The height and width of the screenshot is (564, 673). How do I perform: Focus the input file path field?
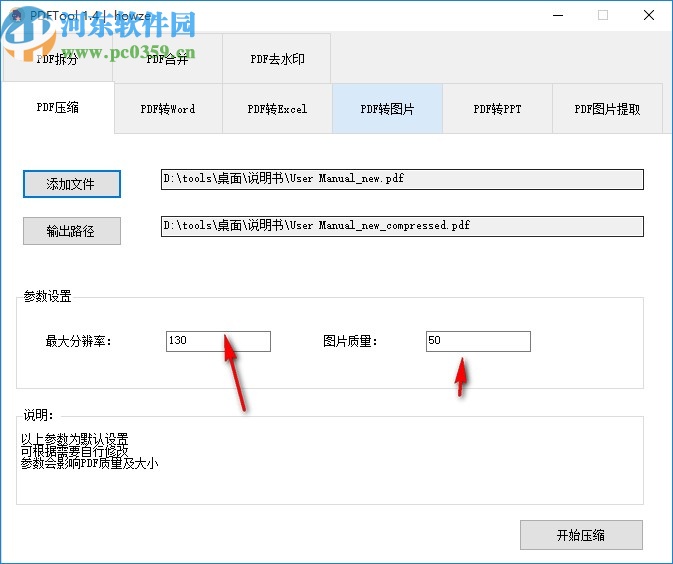click(402, 179)
